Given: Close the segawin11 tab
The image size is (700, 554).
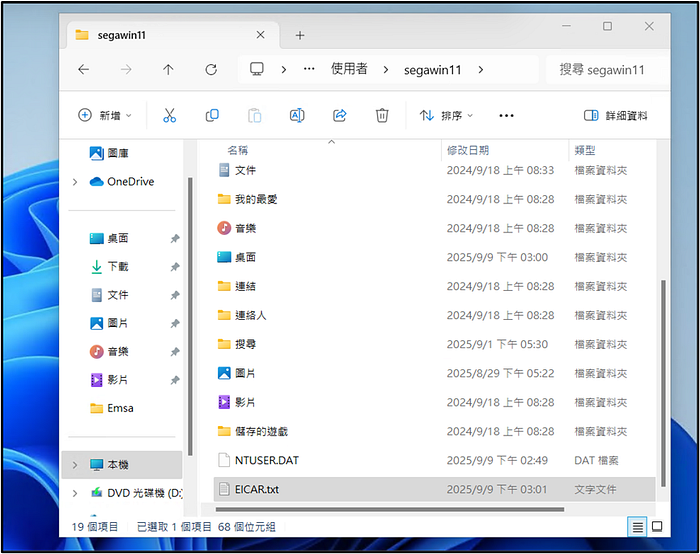Looking at the screenshot, I should click(x=261, y=35).
